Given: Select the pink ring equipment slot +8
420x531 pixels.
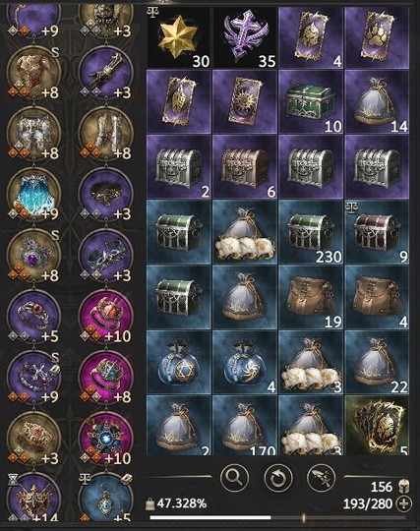Looking at the screenshot, I should click(106, 378).
